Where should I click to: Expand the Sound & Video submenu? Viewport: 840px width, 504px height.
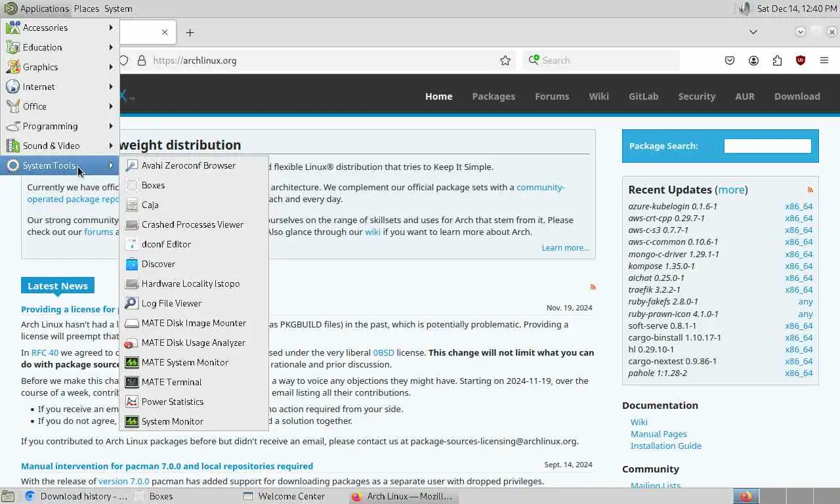[60, 146]
